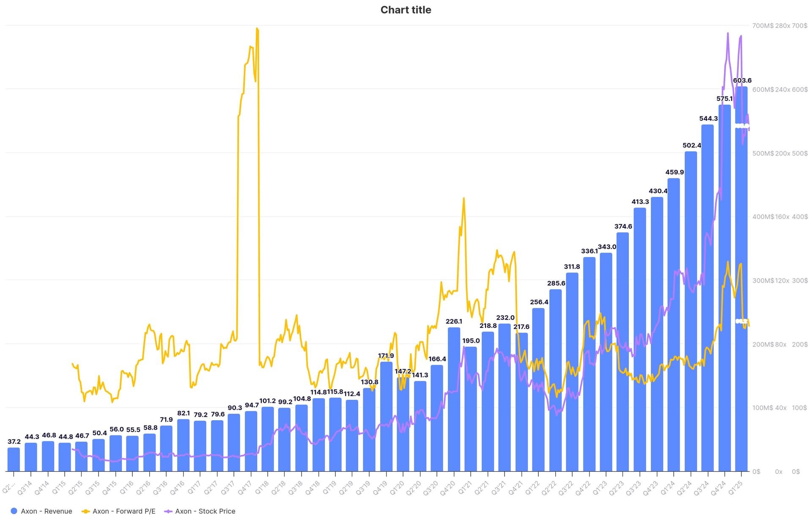
Task: Click the 240x forward P/E axis label
Action: pos(782,90)
